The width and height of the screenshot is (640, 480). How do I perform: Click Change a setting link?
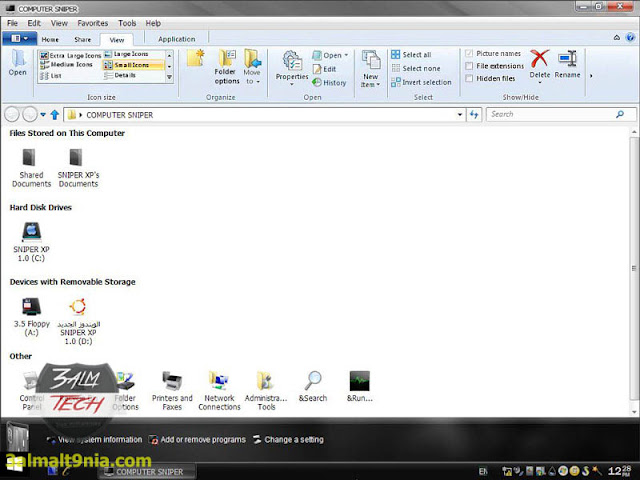289,440
